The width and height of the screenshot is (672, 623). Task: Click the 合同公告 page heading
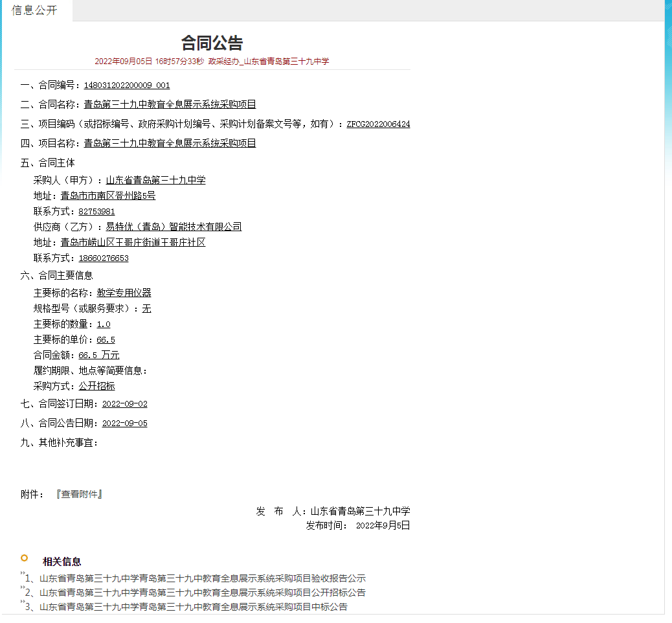coord(212,43)
